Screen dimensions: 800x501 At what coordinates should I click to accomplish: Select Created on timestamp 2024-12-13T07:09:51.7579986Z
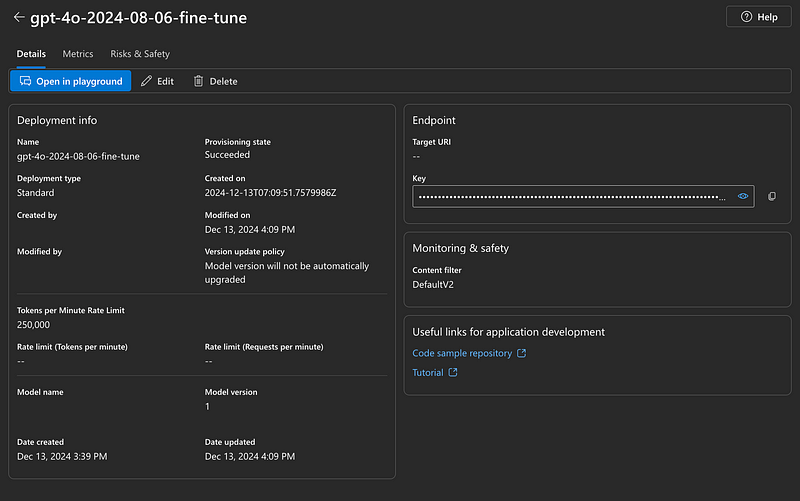tap(270, 193)
